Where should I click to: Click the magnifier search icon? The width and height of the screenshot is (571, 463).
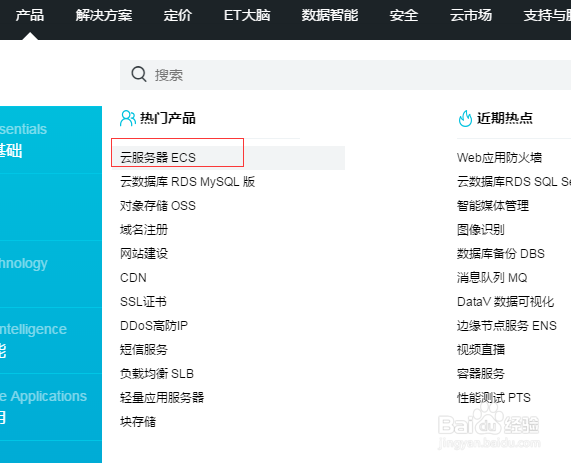139,74
